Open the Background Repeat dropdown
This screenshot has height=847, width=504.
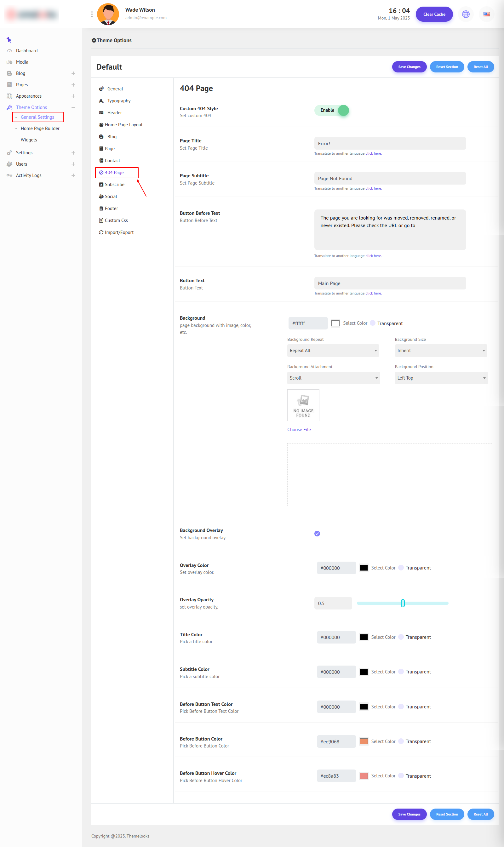333,351
